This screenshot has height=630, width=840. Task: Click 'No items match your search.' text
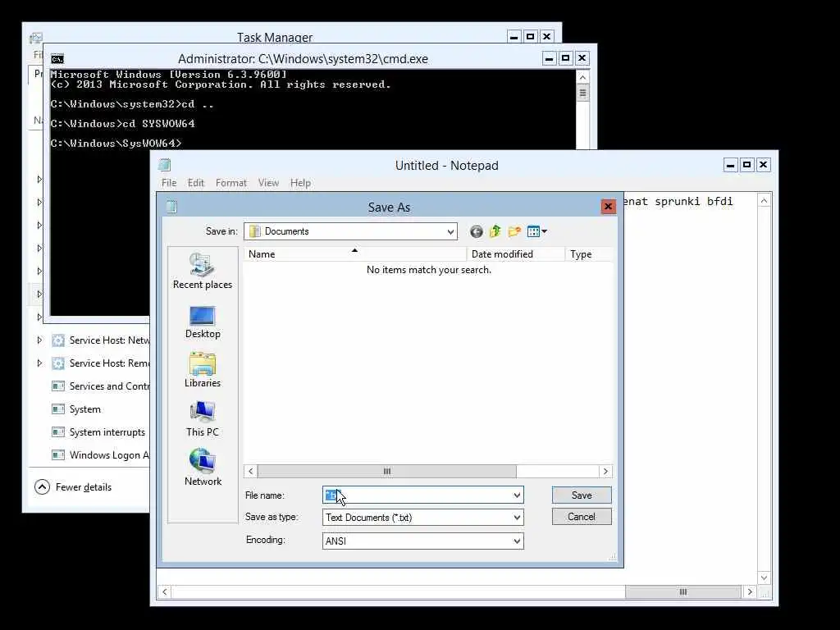pyautogui.click(x=428, y=269)
